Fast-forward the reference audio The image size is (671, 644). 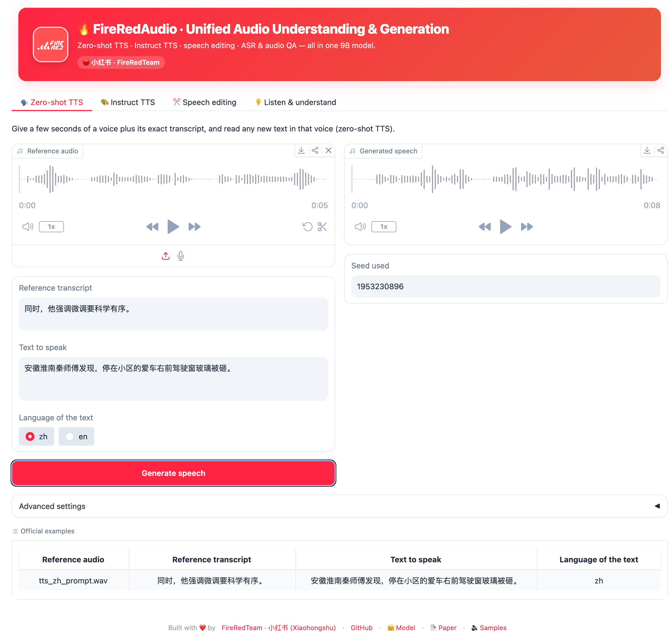pyautogui.click(x=195, y=226)
